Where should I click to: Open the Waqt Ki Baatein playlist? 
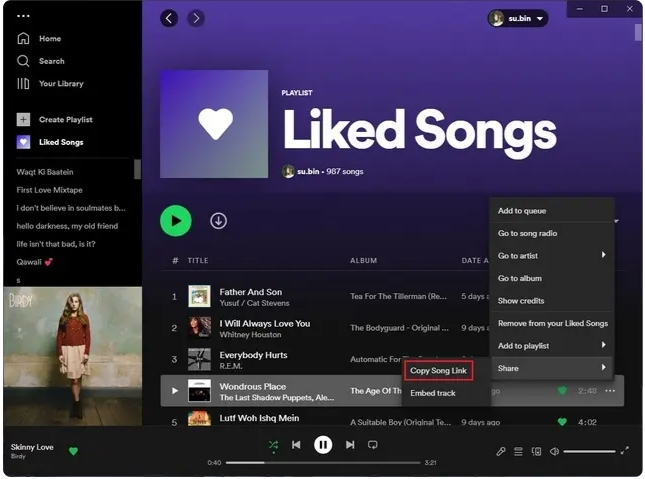coord(45,172)
